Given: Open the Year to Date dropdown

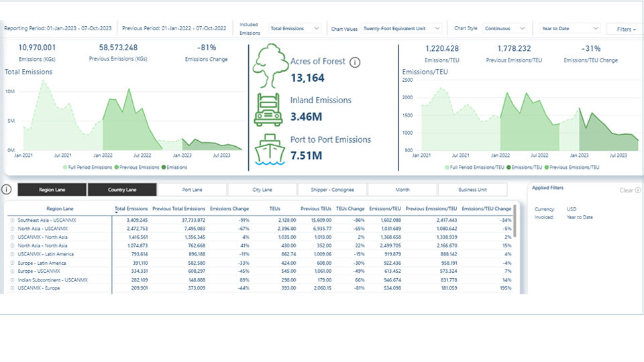Looking at the screenshot, I should tap(570, 28).
